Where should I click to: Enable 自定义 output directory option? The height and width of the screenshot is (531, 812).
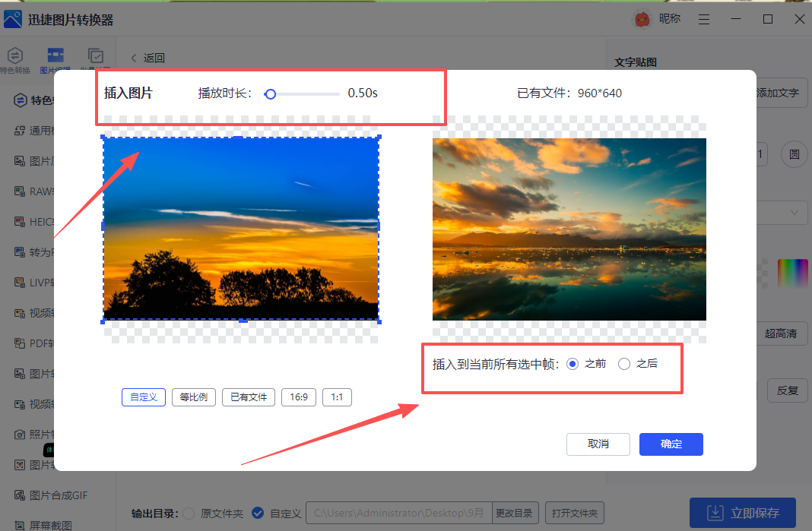coord(258,513)
